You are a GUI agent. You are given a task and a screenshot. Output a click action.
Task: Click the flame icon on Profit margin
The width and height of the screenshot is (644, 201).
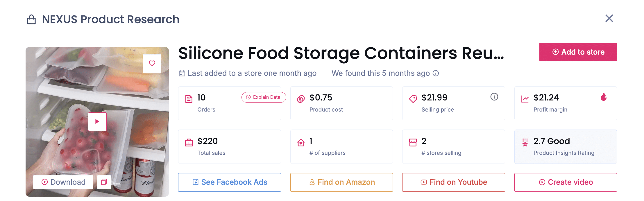(604, 97)
